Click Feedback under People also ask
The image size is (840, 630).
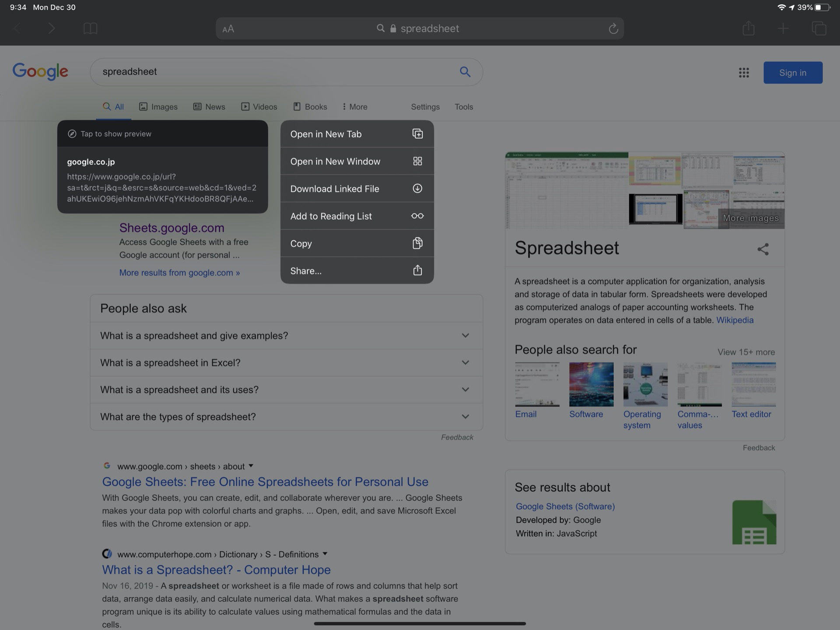[x=457, y=437]
